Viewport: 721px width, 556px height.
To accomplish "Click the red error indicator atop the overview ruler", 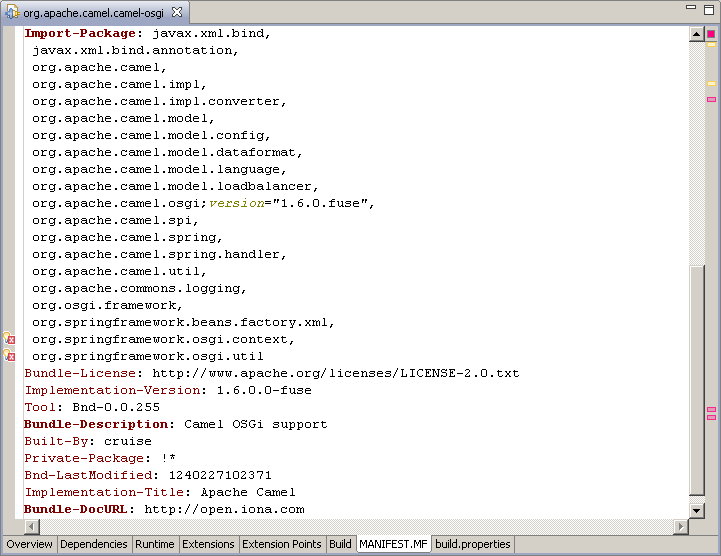I will (x=711, y=34).
